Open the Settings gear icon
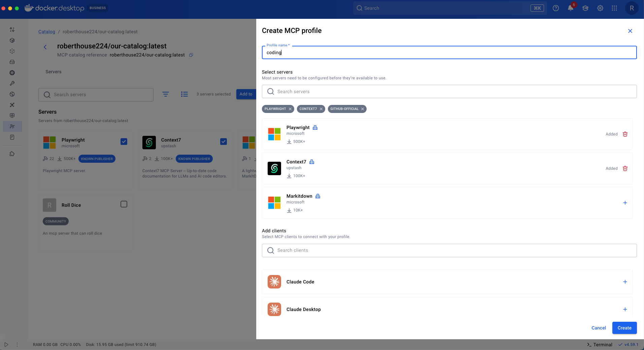This screenshot has height=350, width=644. pos(600,8)
